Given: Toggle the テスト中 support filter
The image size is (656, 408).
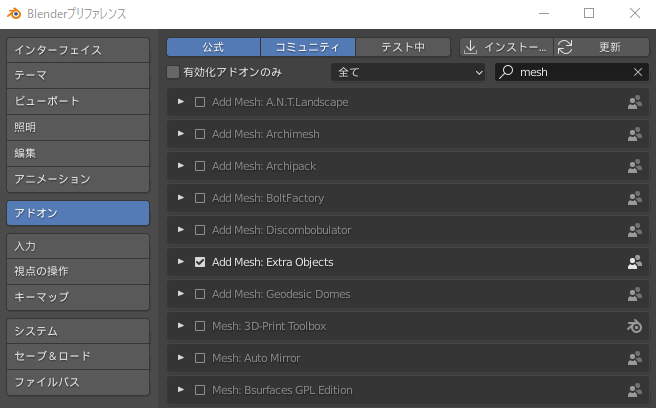Looking at the screenshot, I should coord(403,47).
